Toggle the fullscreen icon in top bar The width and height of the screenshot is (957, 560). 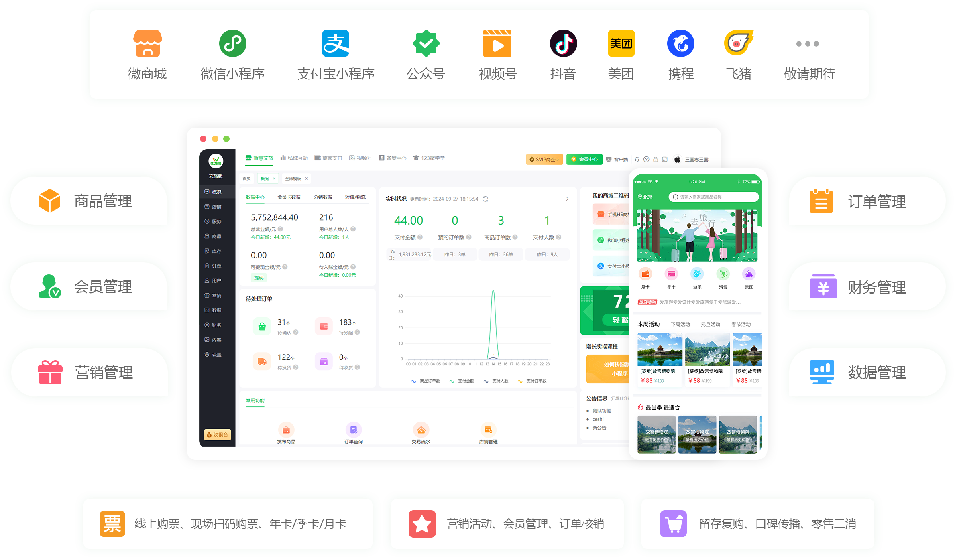[665, 159]
